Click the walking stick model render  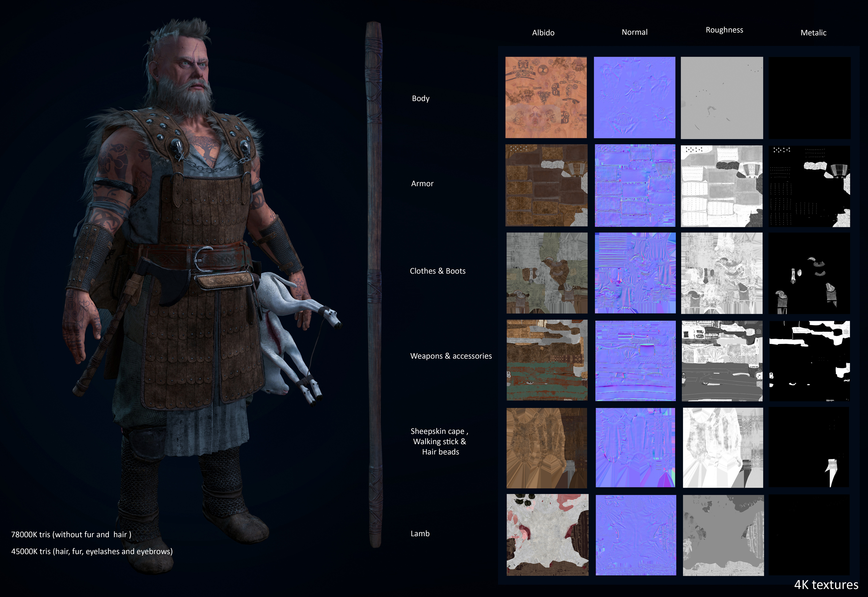374,284
